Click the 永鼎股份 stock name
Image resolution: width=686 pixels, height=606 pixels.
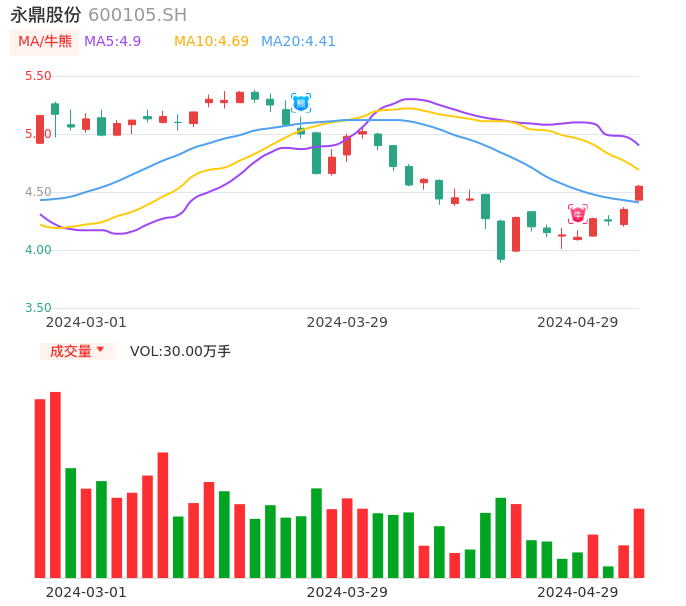tap(46, 15)
